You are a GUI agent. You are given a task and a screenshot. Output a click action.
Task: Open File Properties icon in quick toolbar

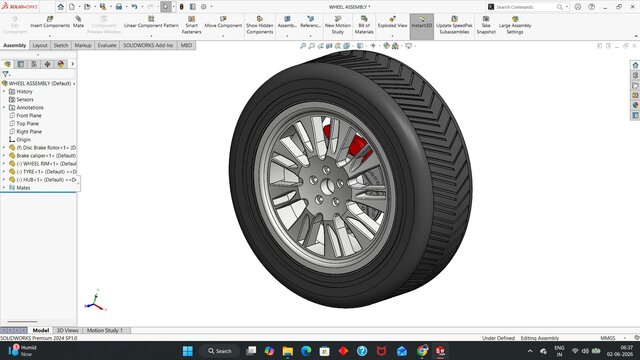point(193,7)
